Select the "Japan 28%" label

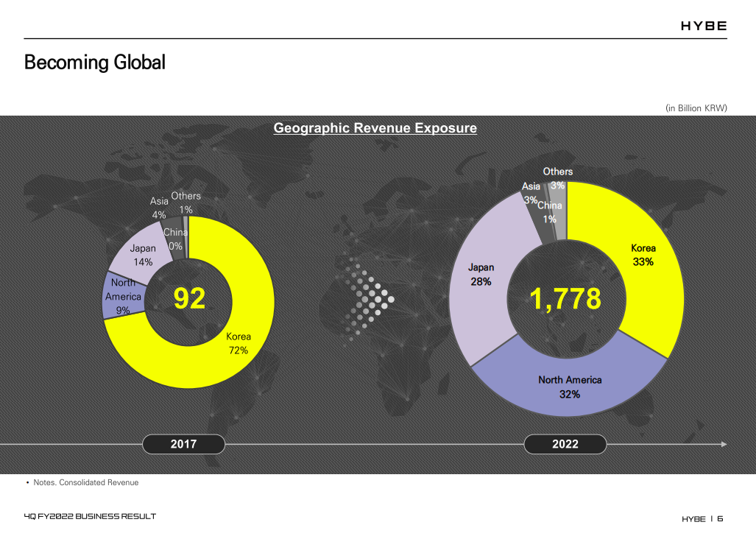click(481, 275)
